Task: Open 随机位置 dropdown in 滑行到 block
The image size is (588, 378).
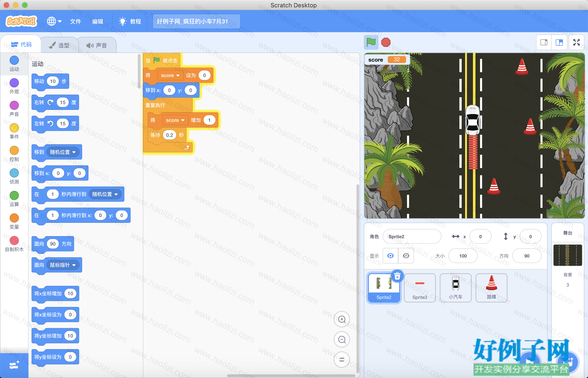Action: click(105, 194)
